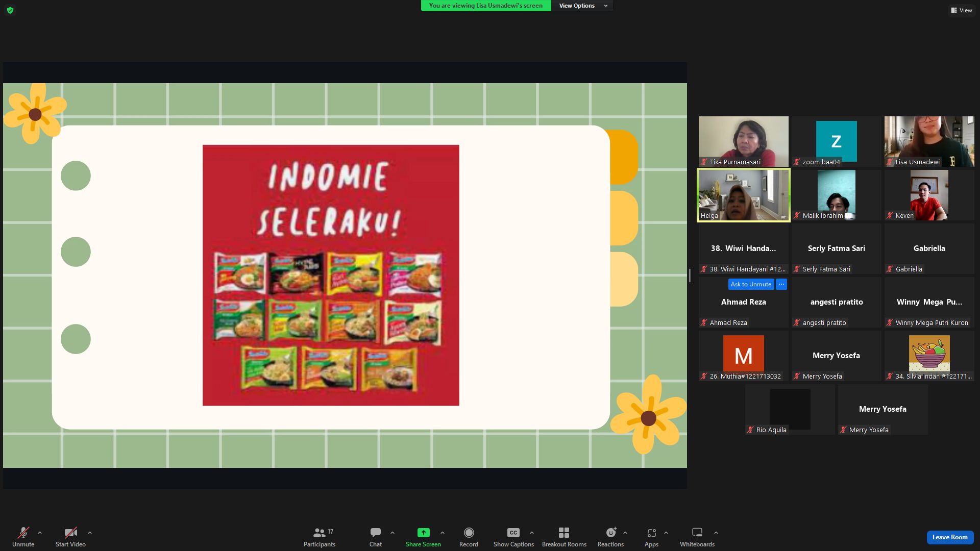Expand chat options arrow next to Chat
The height and width of the screenshot is (551, 980).
coord(393,533)
